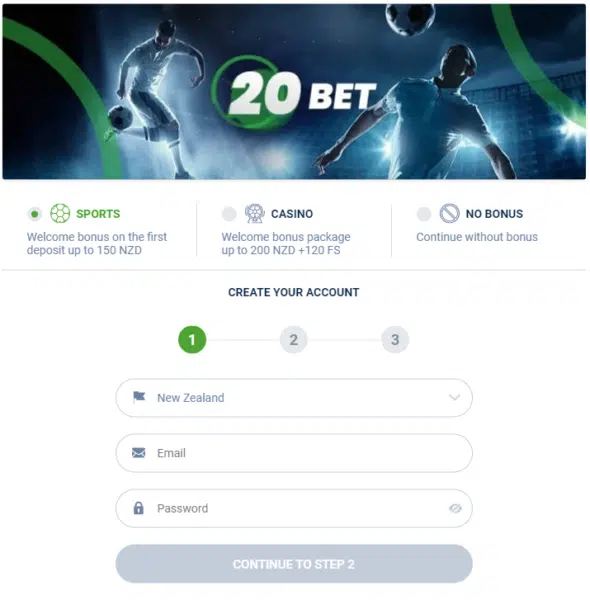
Task: Click the envelope icon in Email field
Action: pyautogui.click(x=139, y=453)
